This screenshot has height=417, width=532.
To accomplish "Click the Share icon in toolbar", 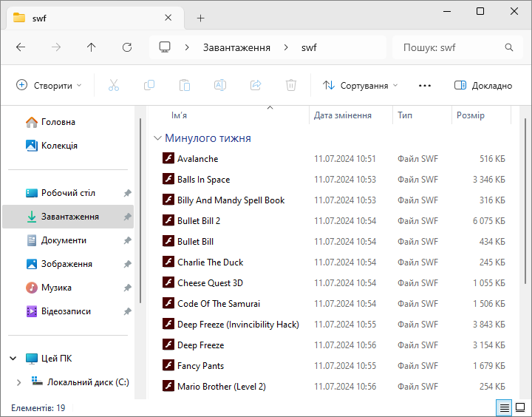I will (x=256, y=86).
